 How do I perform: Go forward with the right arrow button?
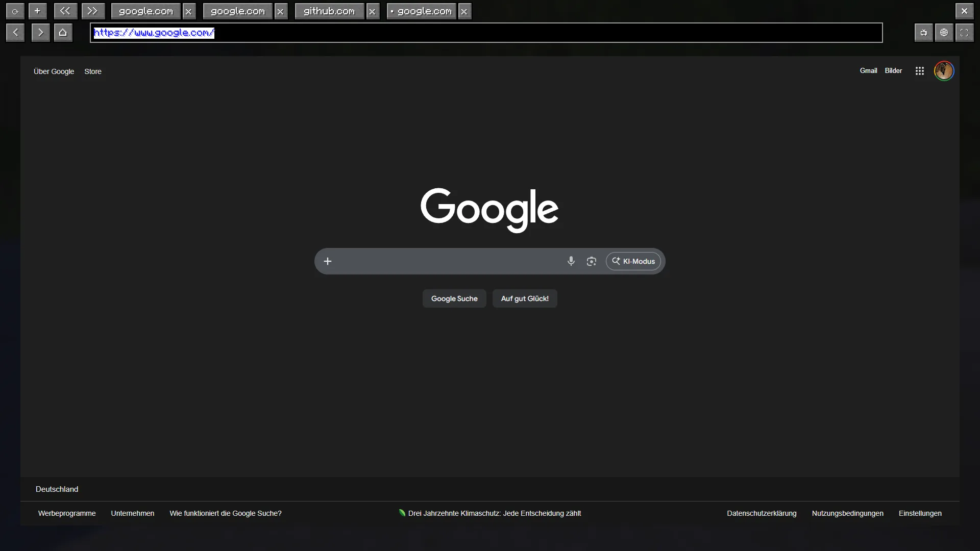click(x=40, y=33)
